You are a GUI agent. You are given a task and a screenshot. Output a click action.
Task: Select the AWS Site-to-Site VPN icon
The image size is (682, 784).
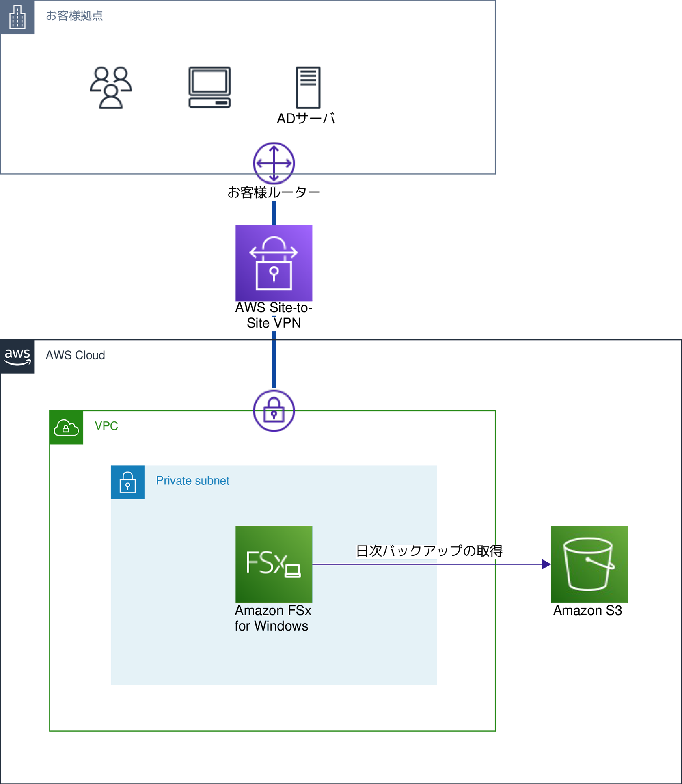coord(274,263)
